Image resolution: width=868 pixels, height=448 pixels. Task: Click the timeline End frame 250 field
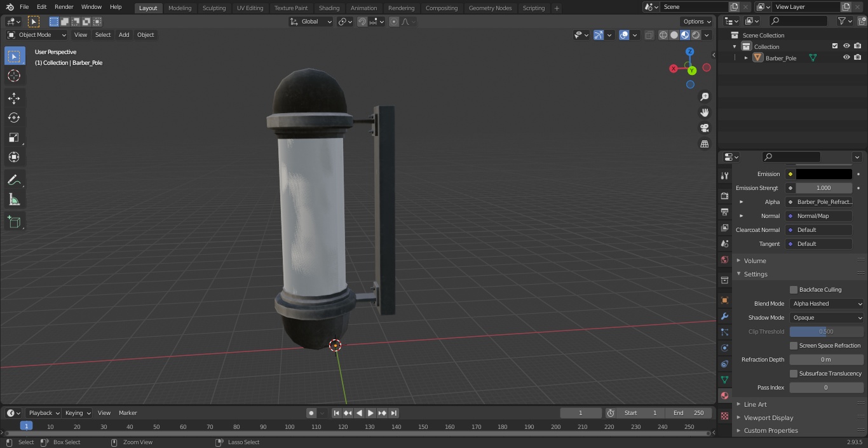click(689, 413)
